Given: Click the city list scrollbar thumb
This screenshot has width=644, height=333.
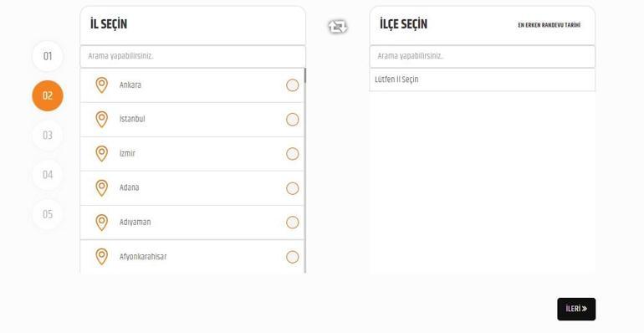Looking at the screenshot, I should 304,75.
